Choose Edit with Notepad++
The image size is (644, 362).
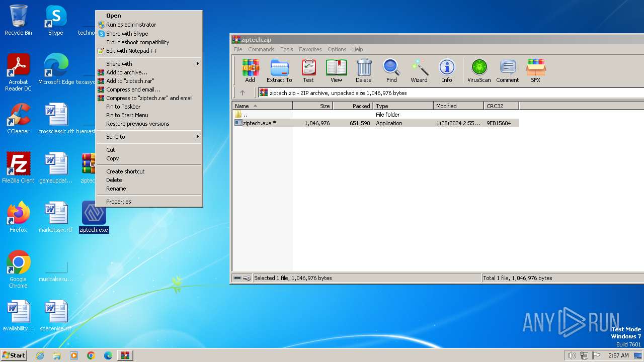point(149,51)
